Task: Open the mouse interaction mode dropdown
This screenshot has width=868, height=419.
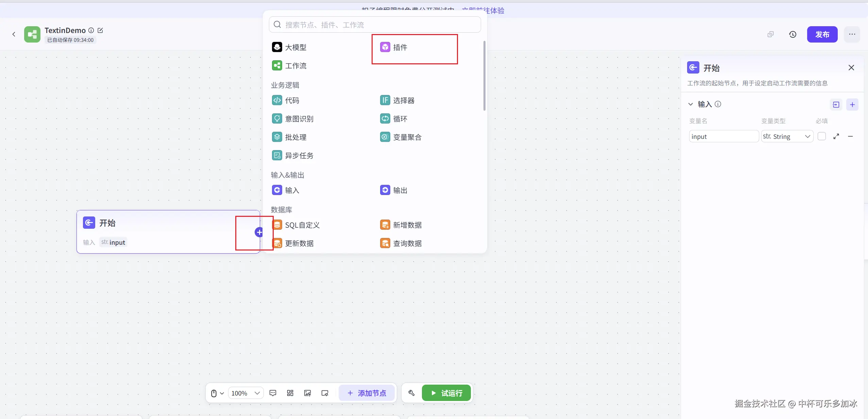Action: 217,393
